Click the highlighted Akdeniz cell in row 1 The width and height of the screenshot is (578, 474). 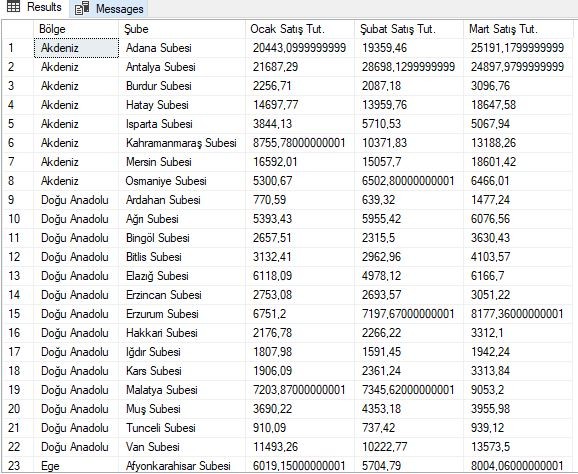[76, 48]
